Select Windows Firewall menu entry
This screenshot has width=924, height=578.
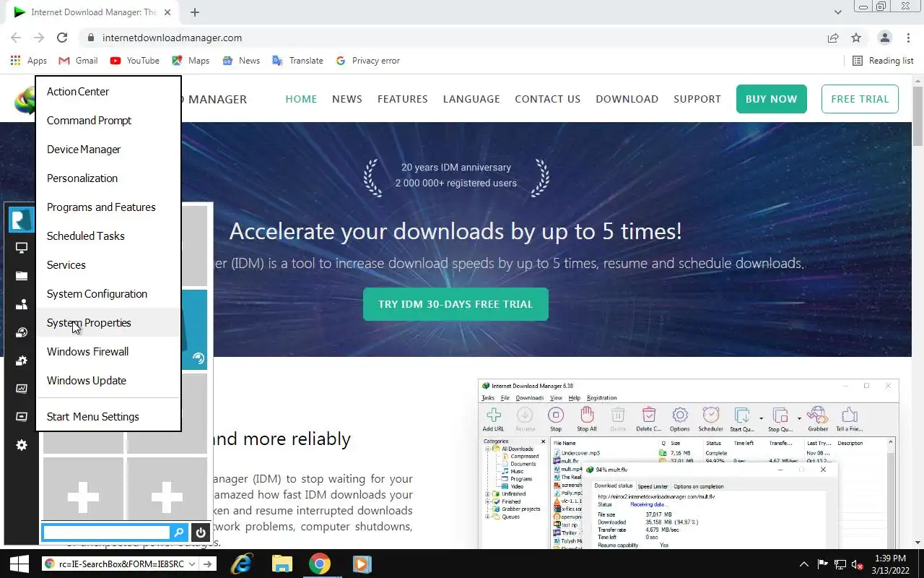(108, 352)
